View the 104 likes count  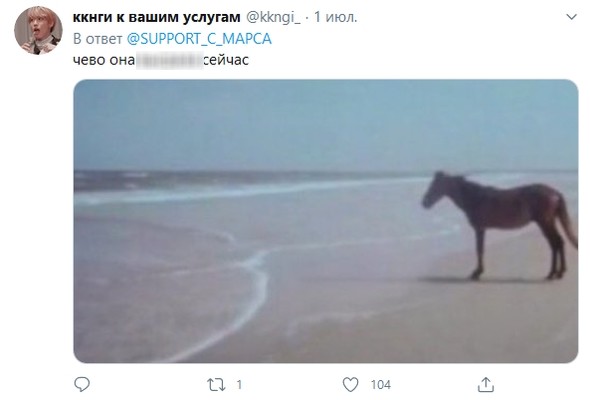coord(380,385)
